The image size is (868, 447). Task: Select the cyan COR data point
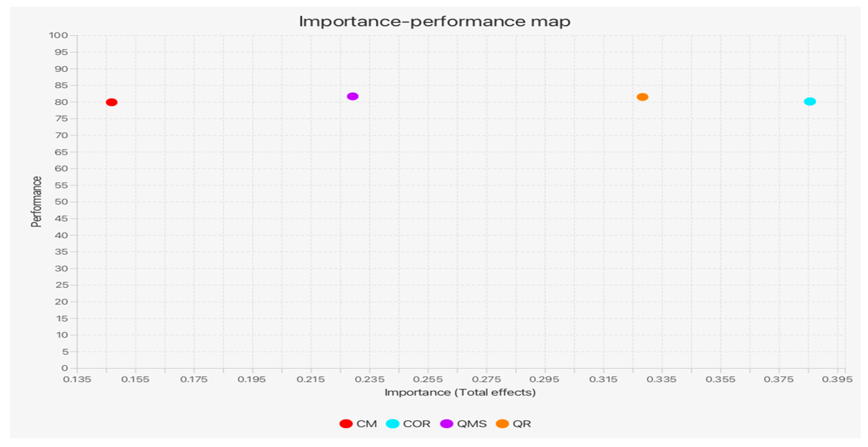point(810,101)
